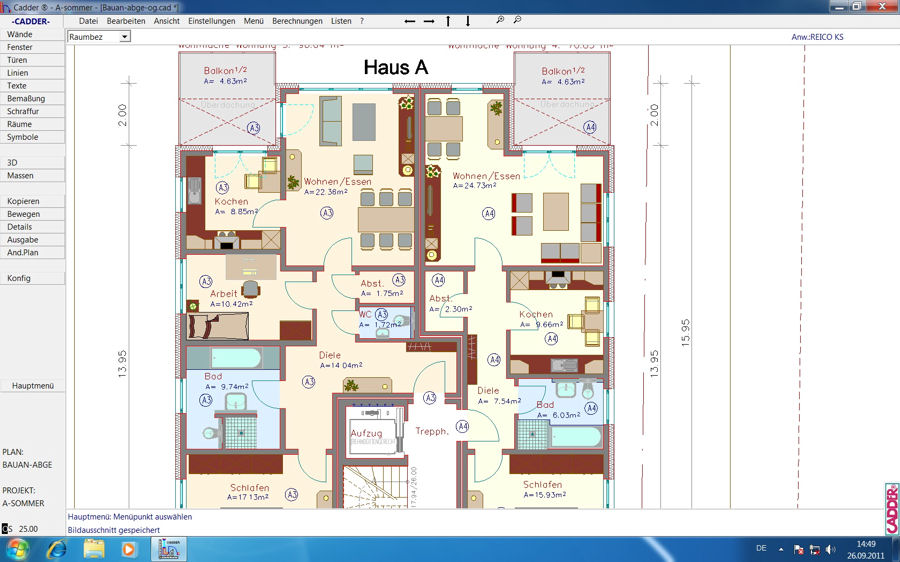Open the Windows Explorer folder icon
The height and width of the screenshot is (562, 900).
tap(94, 549)
